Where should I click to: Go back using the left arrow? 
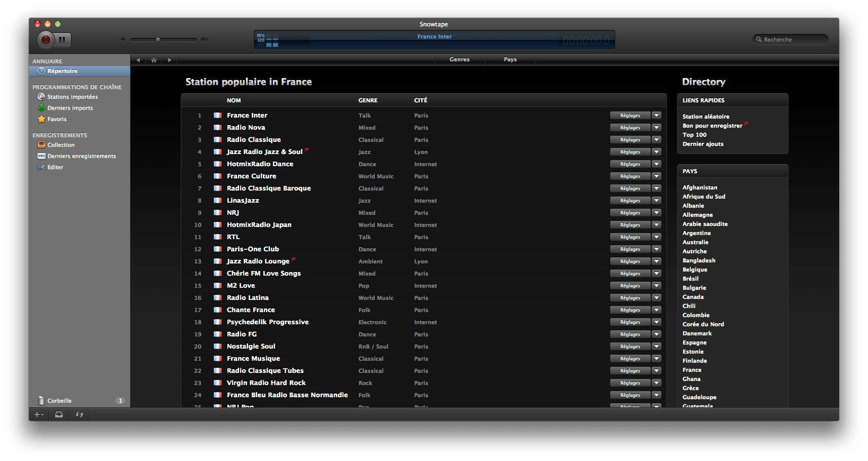pyautogui.click(x=138, y=60)
